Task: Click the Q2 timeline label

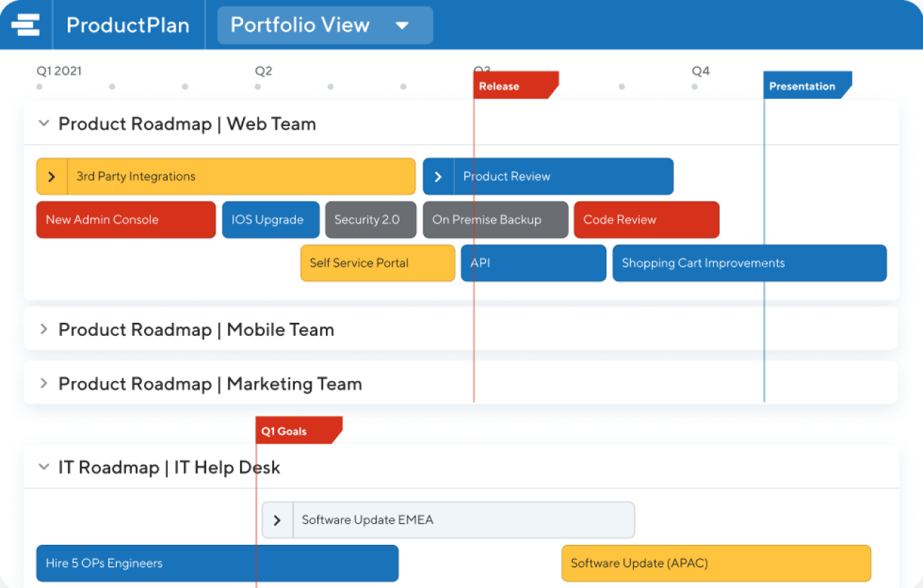Action: (x=262, y=71)
